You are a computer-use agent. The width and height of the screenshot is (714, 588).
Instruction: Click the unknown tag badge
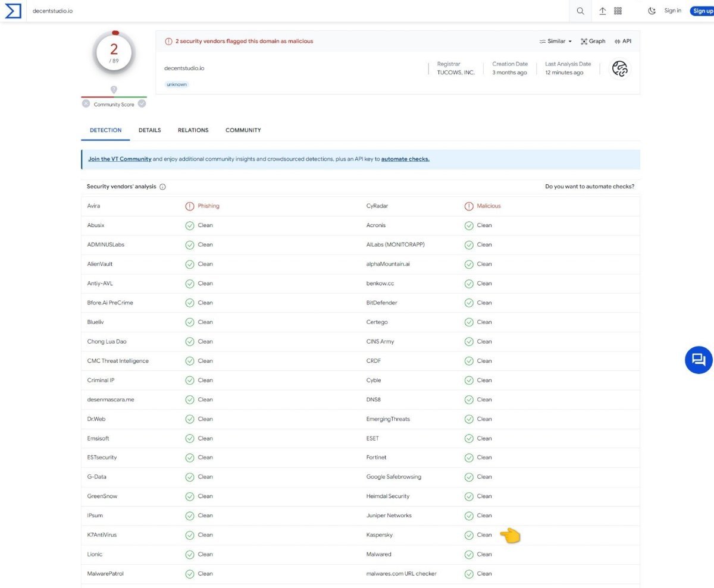click(177, 84)
